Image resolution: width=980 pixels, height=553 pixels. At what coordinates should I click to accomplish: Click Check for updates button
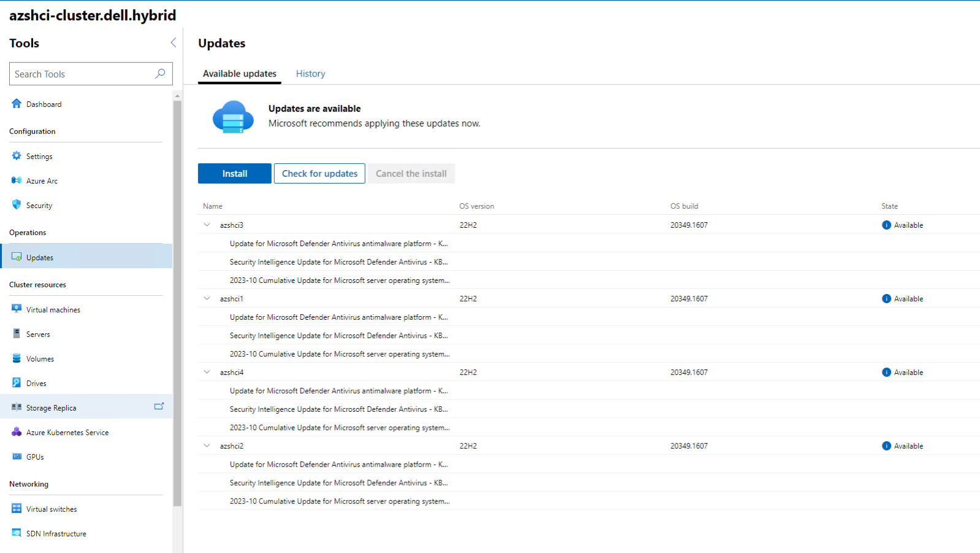(320, 174)
